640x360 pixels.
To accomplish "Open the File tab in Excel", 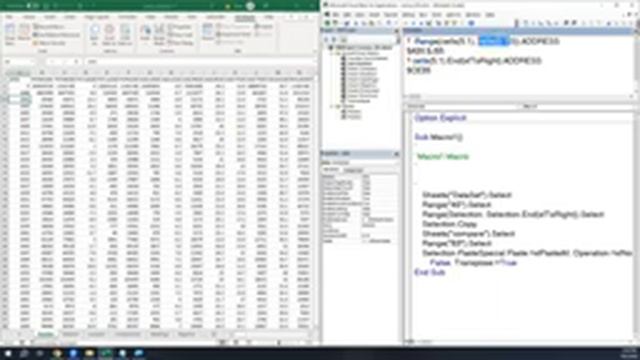I will [9, 17].
